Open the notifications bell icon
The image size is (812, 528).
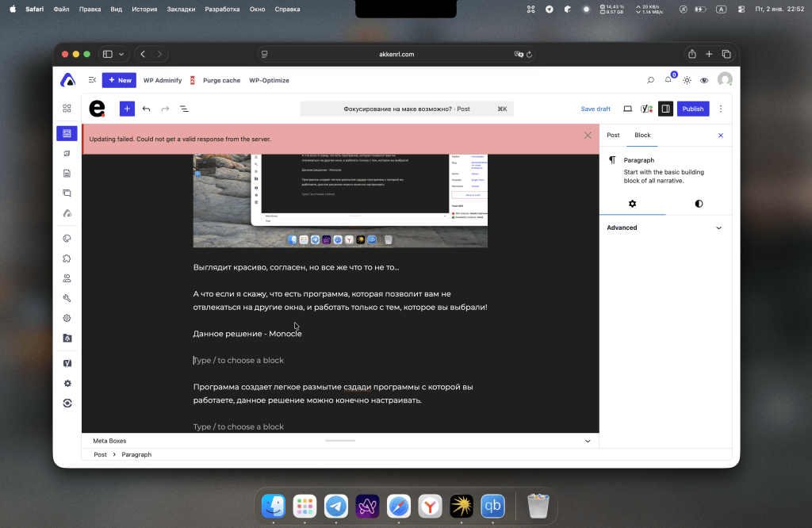tap(668, 80)
